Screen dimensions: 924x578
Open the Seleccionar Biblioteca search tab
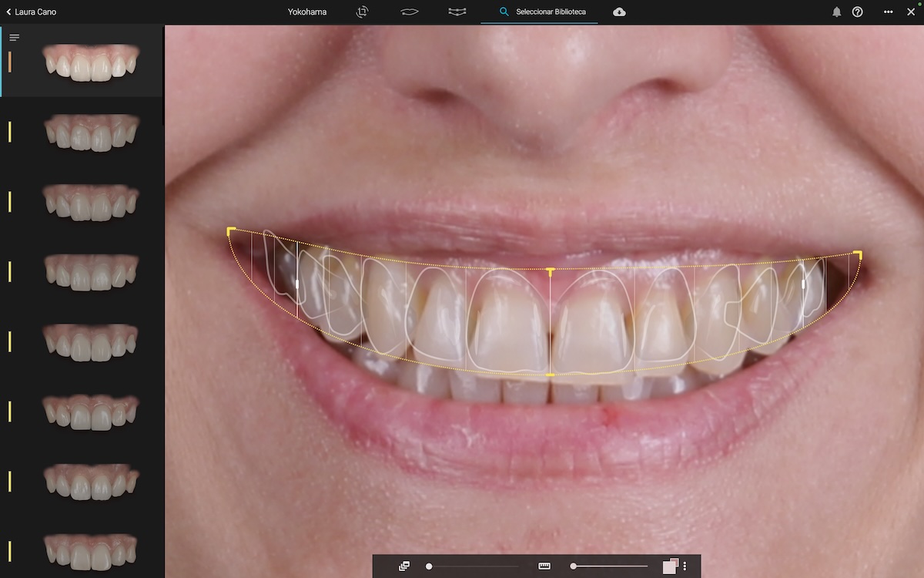pos(542,12)
